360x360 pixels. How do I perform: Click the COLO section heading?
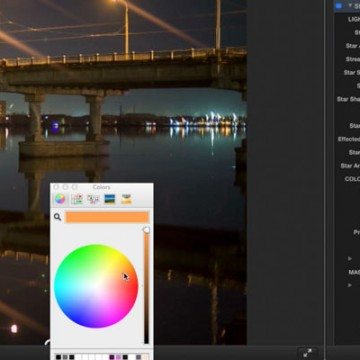click(x=352, y=179)
